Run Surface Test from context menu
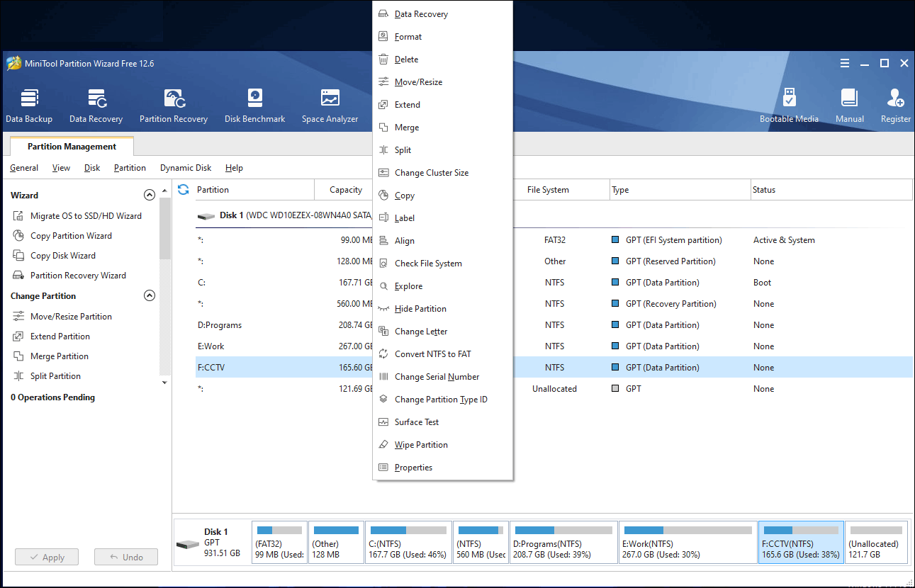Image resolution: width=915 pixels, height=588 pixels. tap(443, 422)
